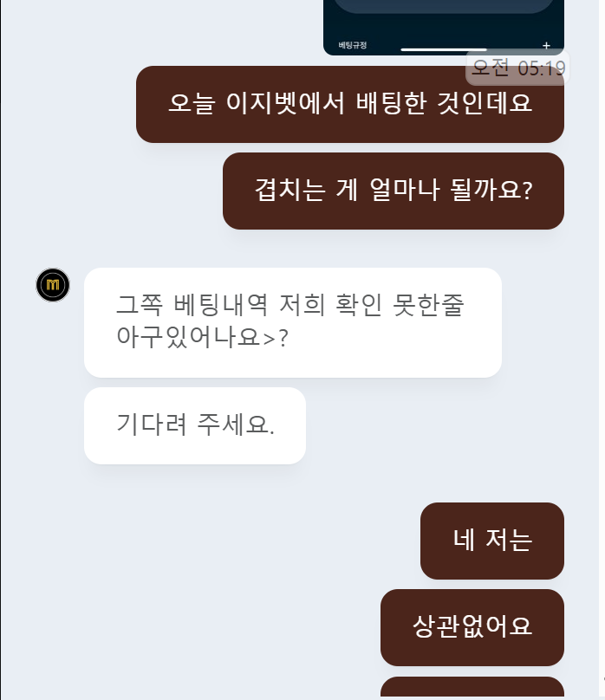Select the sent bubble 네 저는
Image resolution: width=605 pixels, height=700 pixels.
pyautogui.click(x=492, y=541)
